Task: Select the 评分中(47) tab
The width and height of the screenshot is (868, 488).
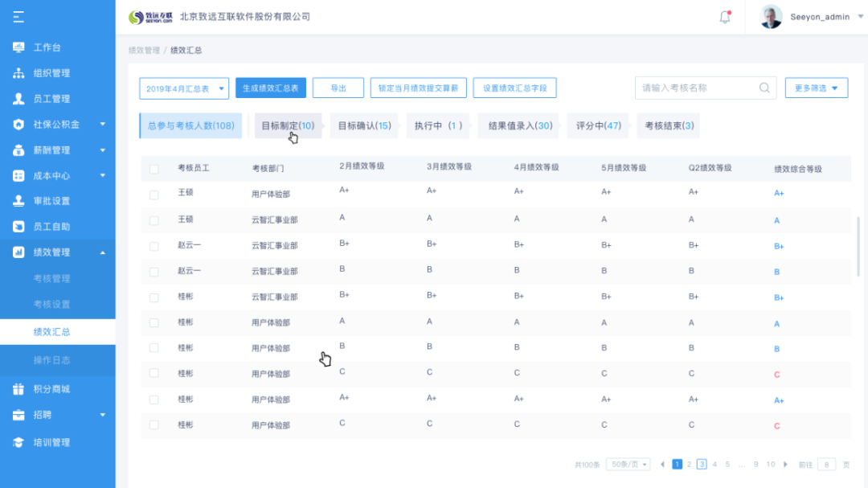Action: 598,125
